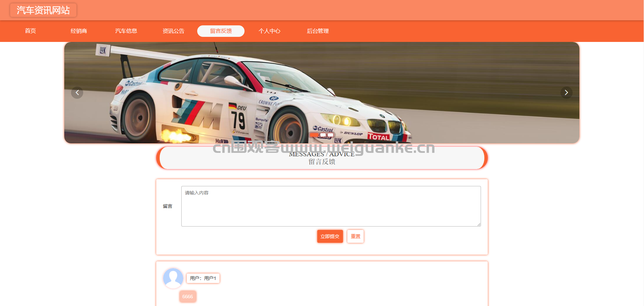Focus the 请输入内容 message textarea
644x306 pixels.
pos(331,206)
